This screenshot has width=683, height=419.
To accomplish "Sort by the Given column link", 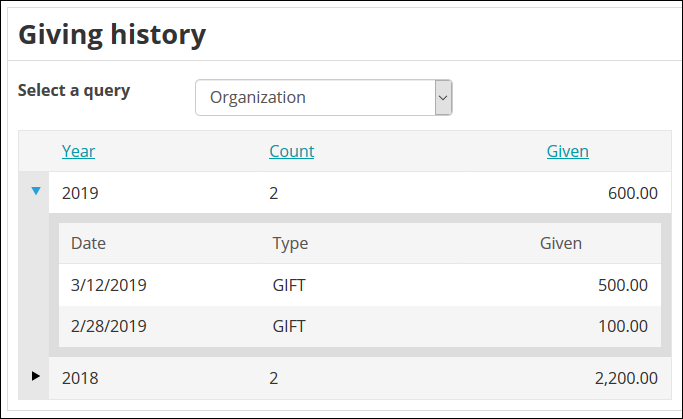I will point(568,151).
